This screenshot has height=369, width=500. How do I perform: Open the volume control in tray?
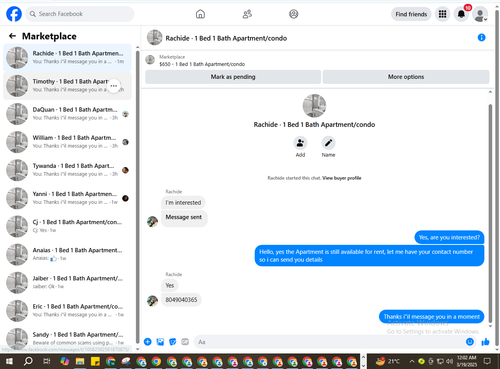(x=449, y=361)
